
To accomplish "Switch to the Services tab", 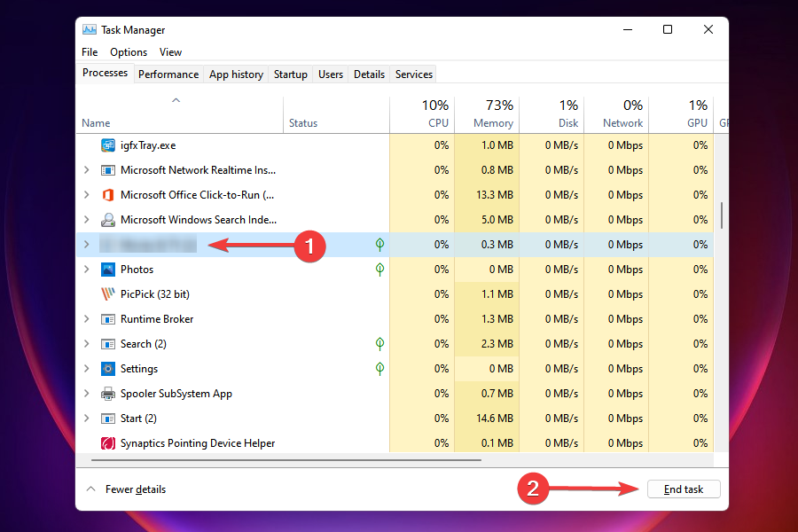I will pos(412,74).
